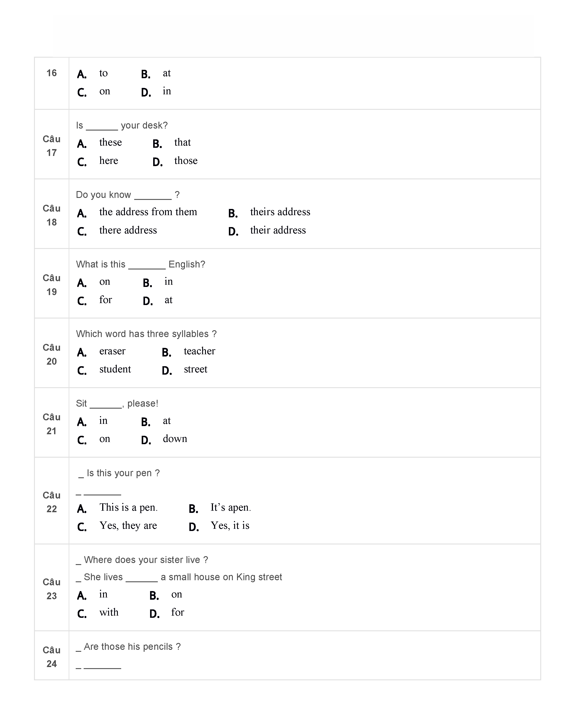Click the 'Câu 17' question label
Screen dimensions: 563x728
point(52,146)
